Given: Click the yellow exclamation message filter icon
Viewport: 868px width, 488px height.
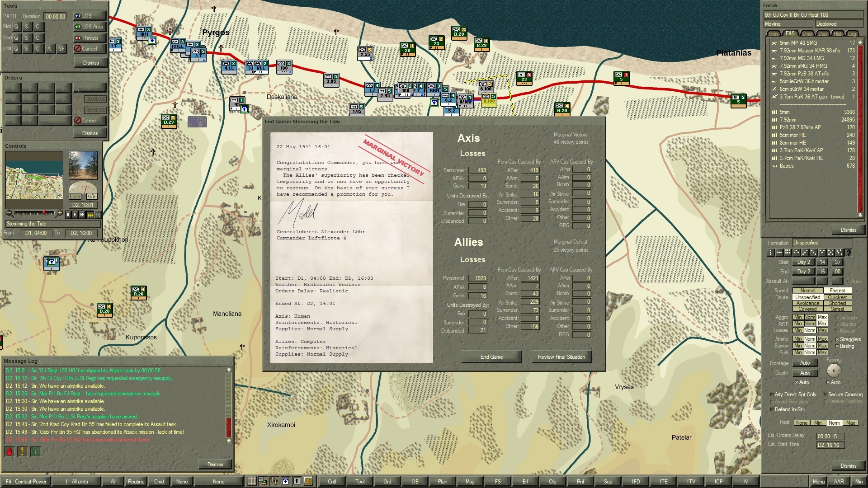Looking at the screenshot, I should click(x=22, y=451).
